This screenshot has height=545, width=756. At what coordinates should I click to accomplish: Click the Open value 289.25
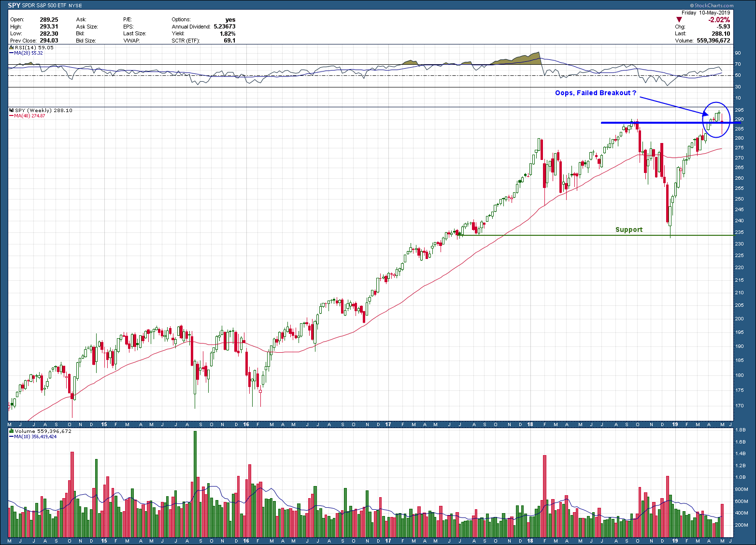pyautogui.click(x=49, y=20)
